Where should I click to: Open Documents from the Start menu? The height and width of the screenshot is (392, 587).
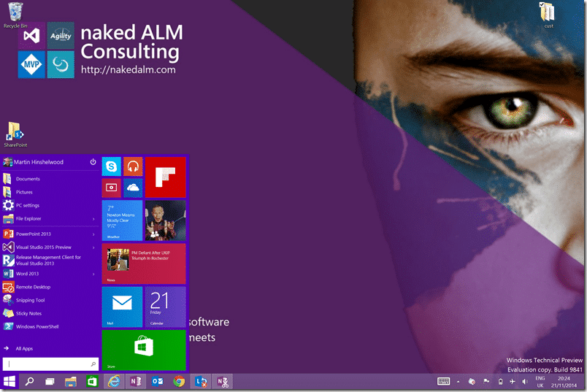[50, 179]
